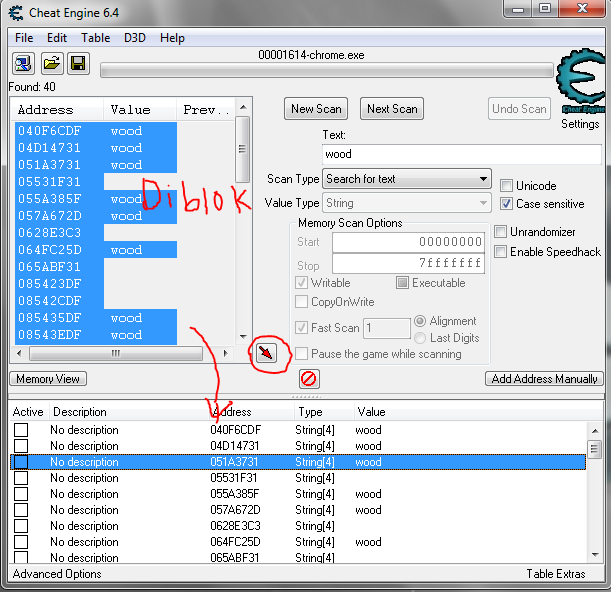Image resolution: width=611 pixels, height=592 pixels.
Task: Toggle Pause the game while scanning
Action: (301, 354)
